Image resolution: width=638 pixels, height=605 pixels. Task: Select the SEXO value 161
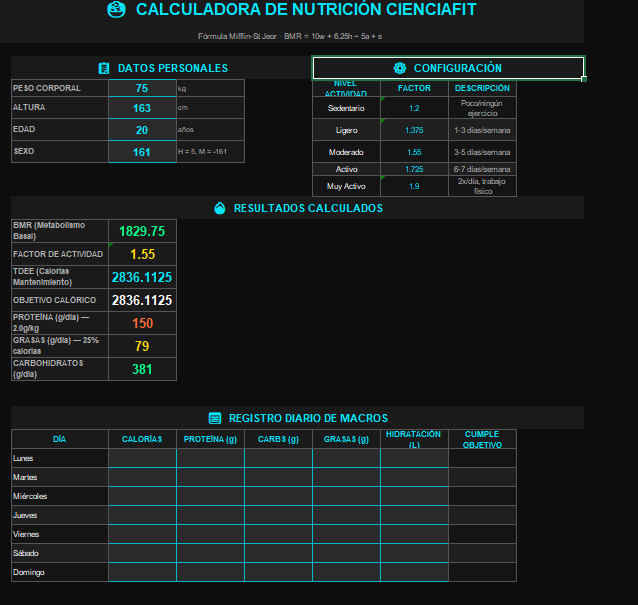(142, 152)
